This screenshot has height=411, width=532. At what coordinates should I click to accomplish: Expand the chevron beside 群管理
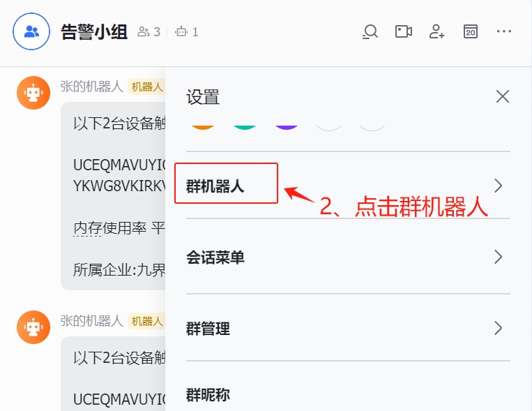[x=498, y=328]
